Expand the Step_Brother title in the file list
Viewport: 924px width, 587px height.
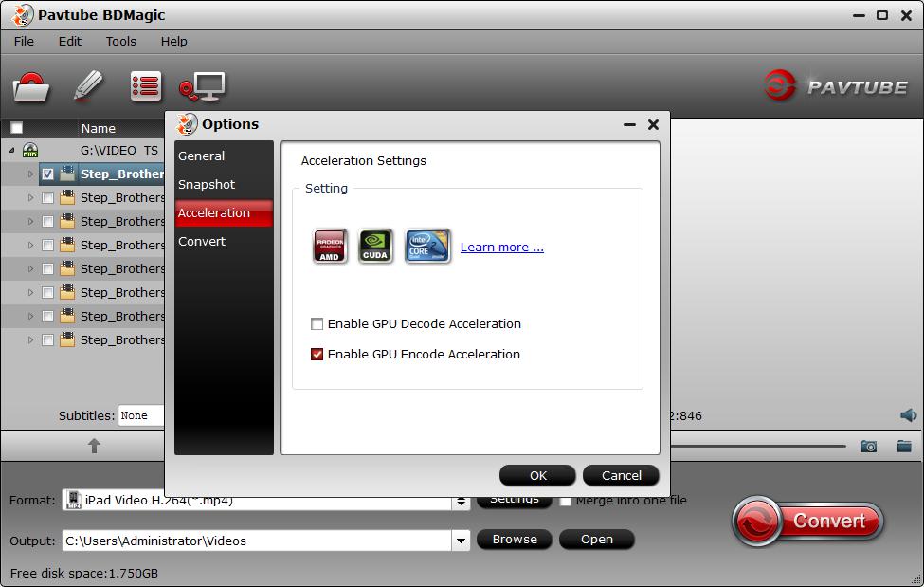click(x=29, y=174)
